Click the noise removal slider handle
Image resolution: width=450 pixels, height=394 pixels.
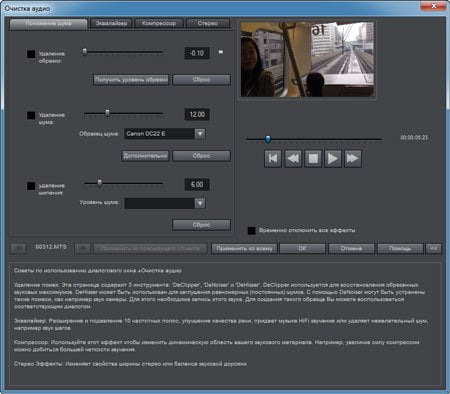click(107, 113)
